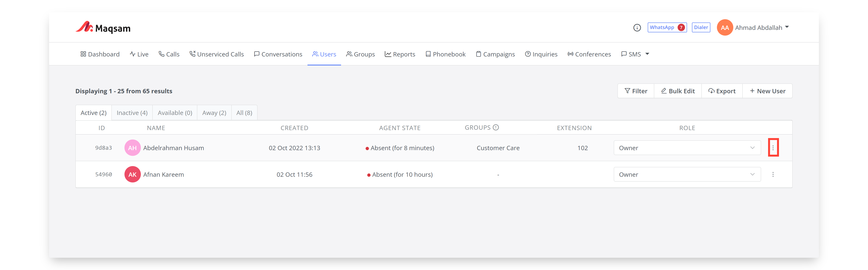Image resolution: width=868 pixels, height=270 pixels.
Task: Click the ROLE column header
Action: tap(687, 128)
